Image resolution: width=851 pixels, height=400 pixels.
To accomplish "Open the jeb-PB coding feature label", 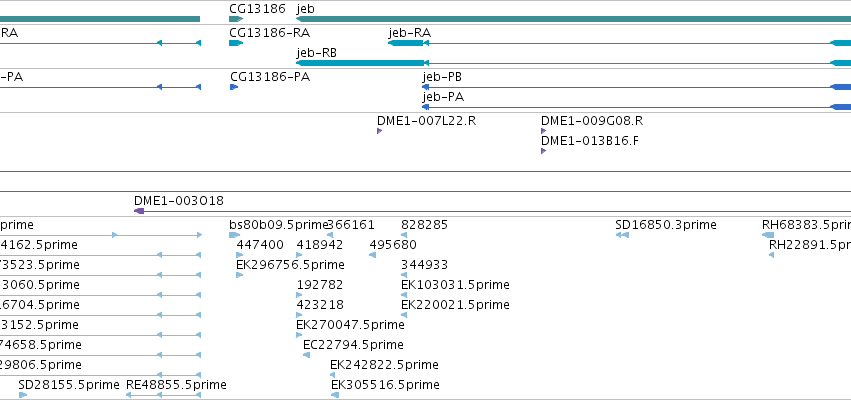I will [442, 77].
